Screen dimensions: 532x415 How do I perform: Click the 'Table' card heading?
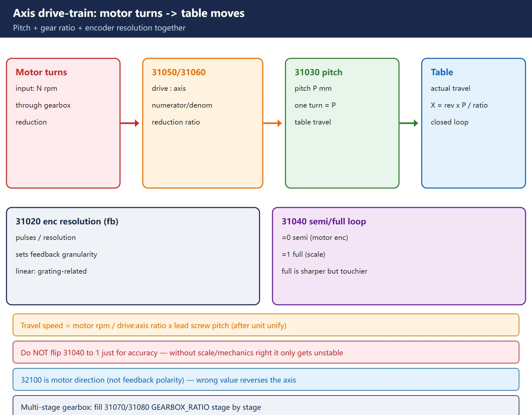(442, 72)
